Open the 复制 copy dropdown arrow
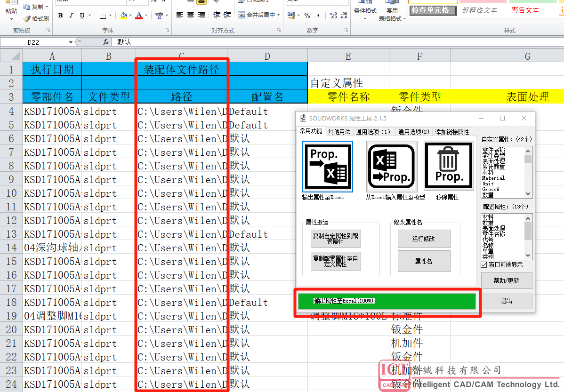 pyautogui.click(x=47, y=7)
